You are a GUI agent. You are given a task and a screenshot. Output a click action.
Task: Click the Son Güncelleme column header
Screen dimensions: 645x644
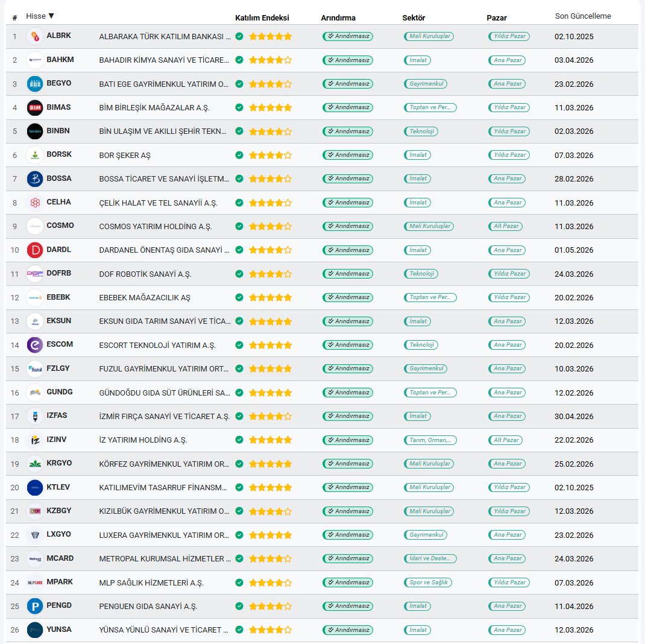(x=583, y=16)
